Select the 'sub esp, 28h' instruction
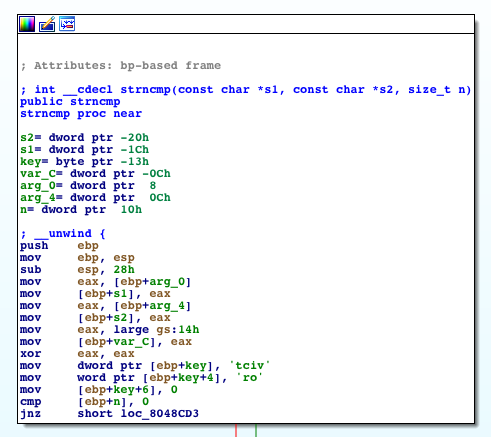Viewport: 491px width, 437px height. [77, 269]
